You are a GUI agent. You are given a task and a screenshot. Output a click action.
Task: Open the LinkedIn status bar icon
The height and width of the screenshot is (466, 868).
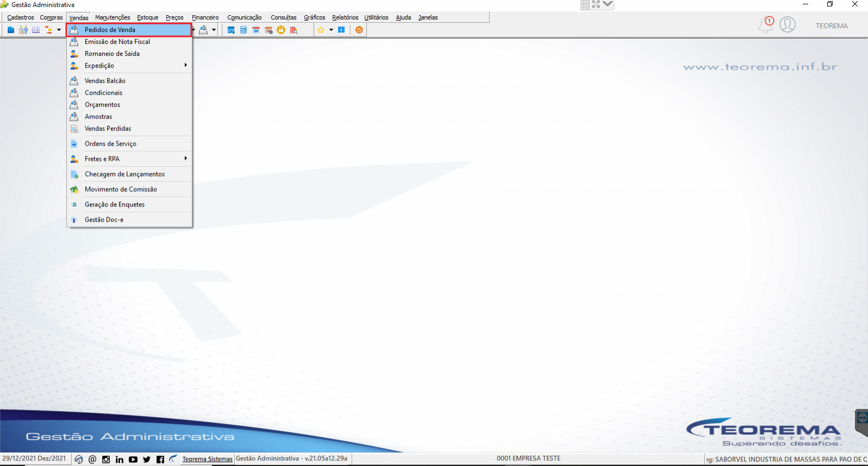pos(120,459)
